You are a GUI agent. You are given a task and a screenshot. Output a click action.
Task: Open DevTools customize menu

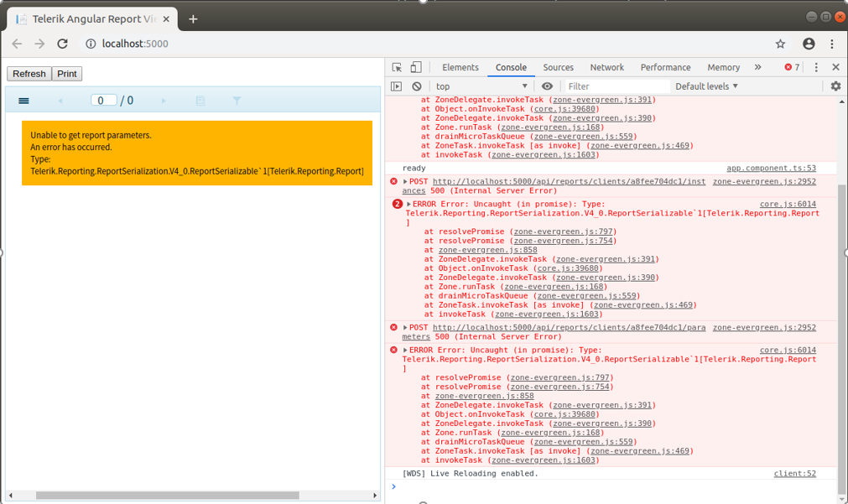(x=816, y=67)
